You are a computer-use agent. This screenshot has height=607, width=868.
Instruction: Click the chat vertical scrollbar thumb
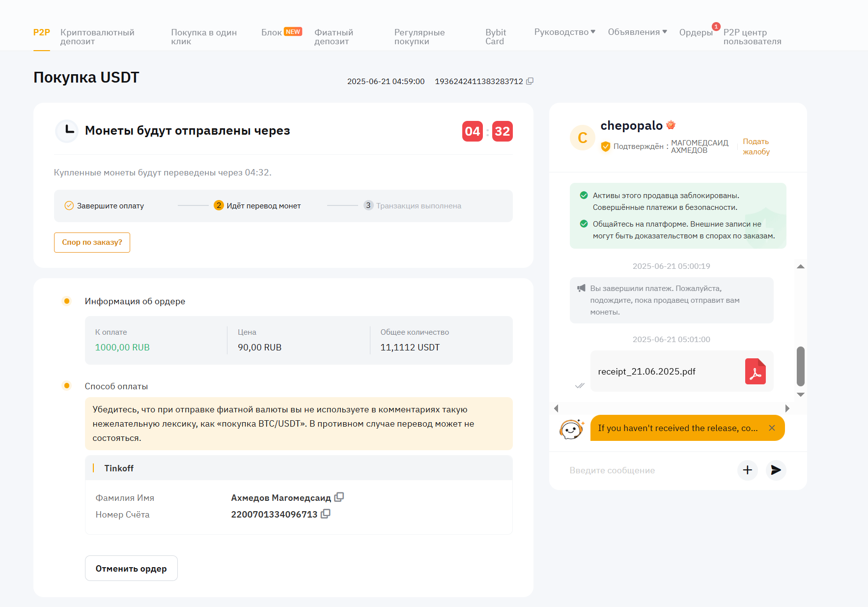point(801,366)
